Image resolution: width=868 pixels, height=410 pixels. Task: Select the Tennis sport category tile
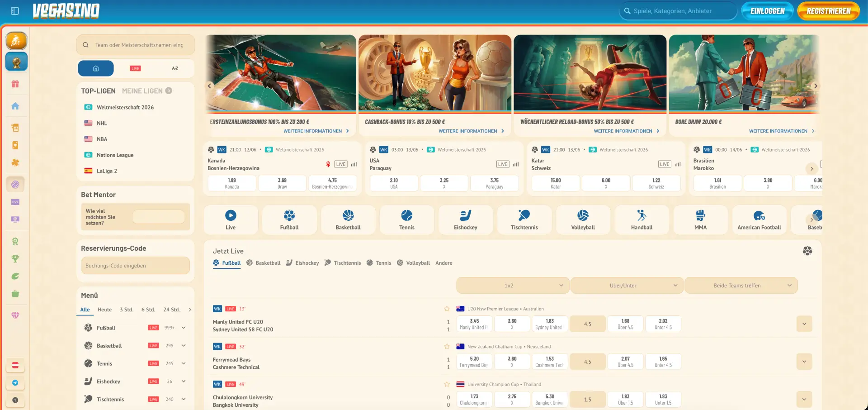click(407, 220)
